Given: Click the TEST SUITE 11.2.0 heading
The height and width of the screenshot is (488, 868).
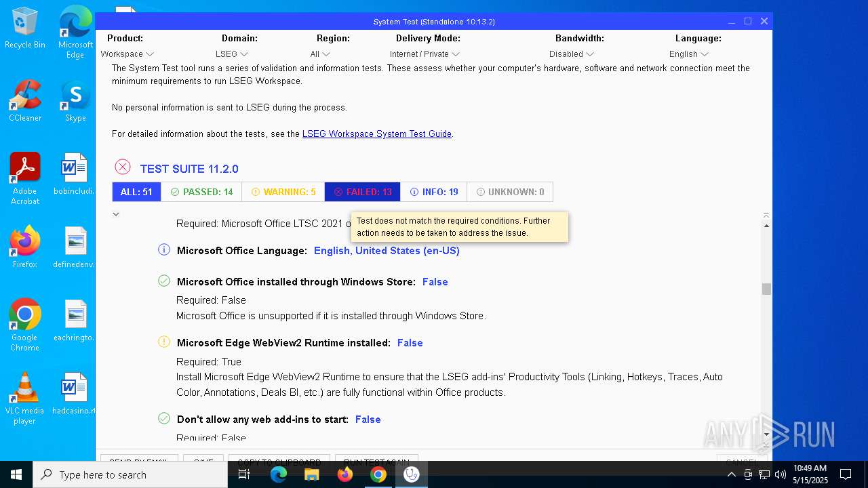Looking at the screenshot, I should 189,169.
